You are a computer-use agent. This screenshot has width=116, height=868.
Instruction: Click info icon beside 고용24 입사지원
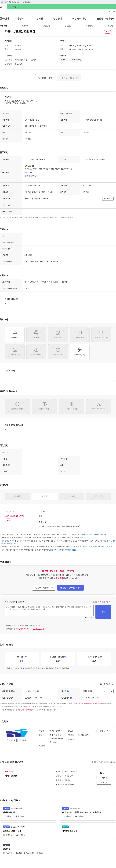101,657
